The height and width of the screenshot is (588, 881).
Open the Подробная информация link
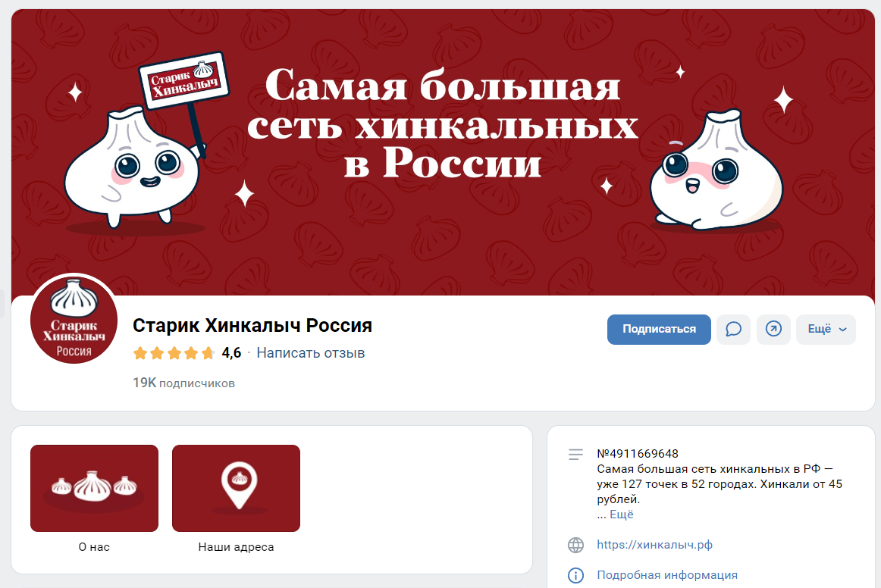[x=667, y=575]
